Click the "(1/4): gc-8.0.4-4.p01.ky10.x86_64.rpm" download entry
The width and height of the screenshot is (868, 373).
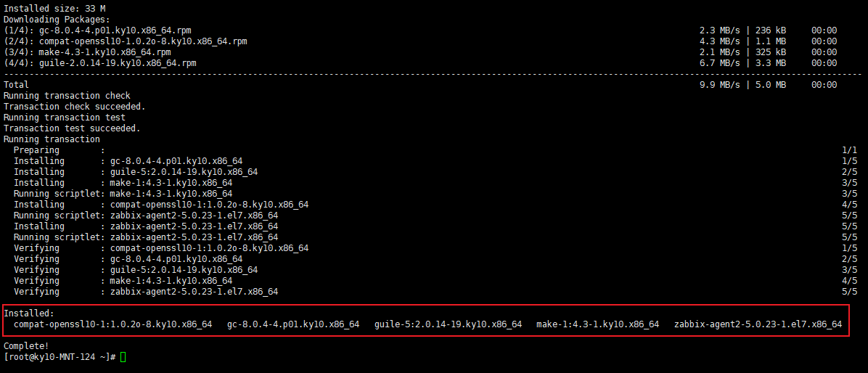[97, 30]
